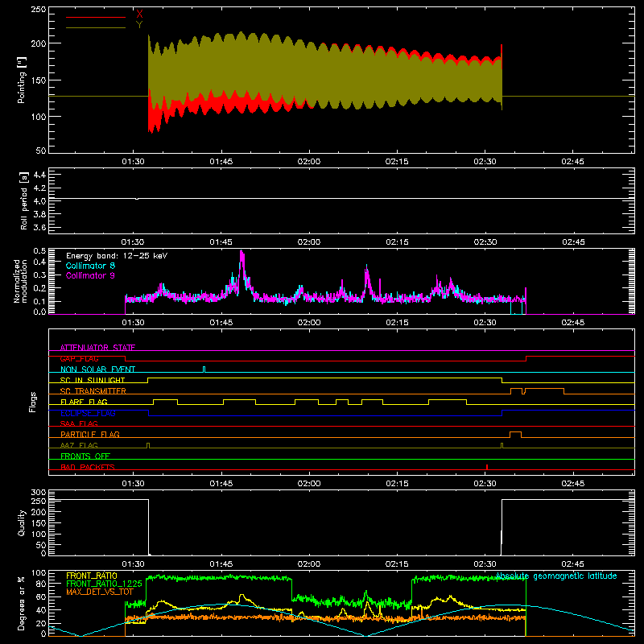Click the FRONT_RATIO_1225 legend entry
Screen dimensions: 644x644
(x=104, y=584)
